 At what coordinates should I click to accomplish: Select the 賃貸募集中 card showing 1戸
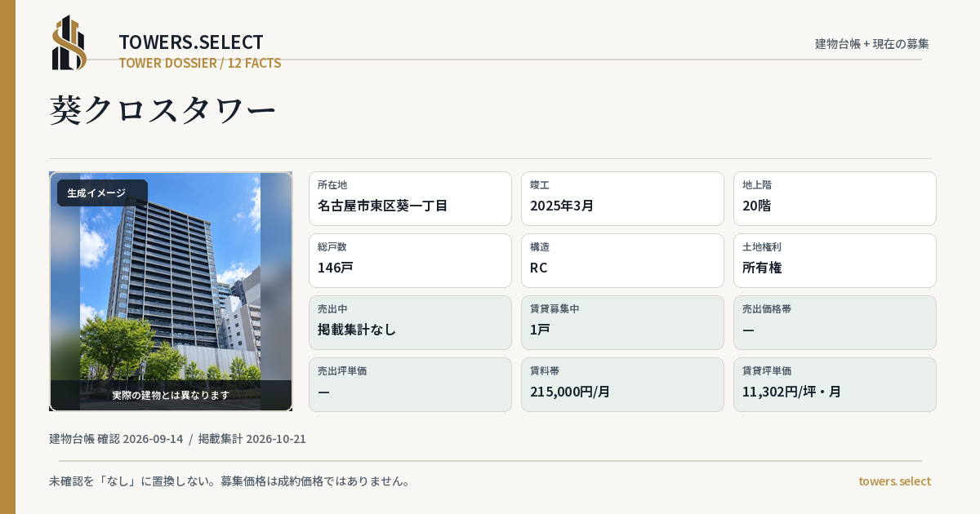(x=622, y=322)
